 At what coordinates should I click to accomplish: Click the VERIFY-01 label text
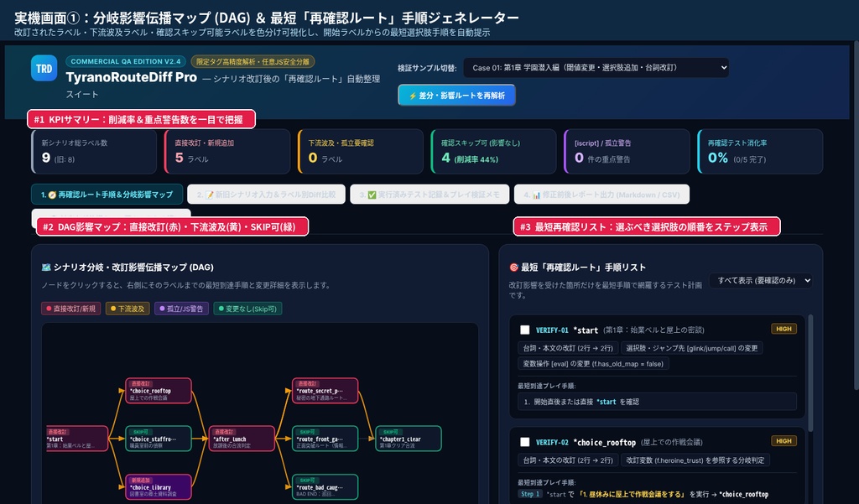(552, 330)
